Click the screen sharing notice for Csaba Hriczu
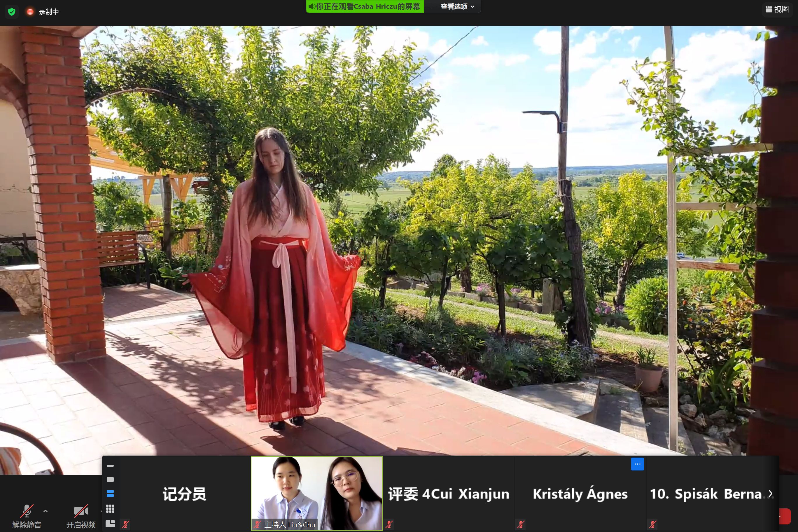This screenshot has width=798, height=532. (x=365, y=6)
